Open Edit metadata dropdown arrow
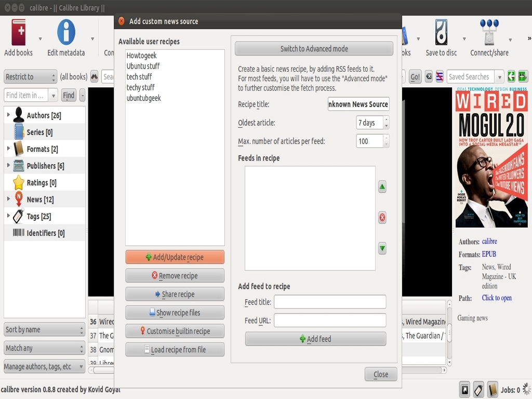Image resolution: width=532 pixels, height=399 pixels. [92, 39]
